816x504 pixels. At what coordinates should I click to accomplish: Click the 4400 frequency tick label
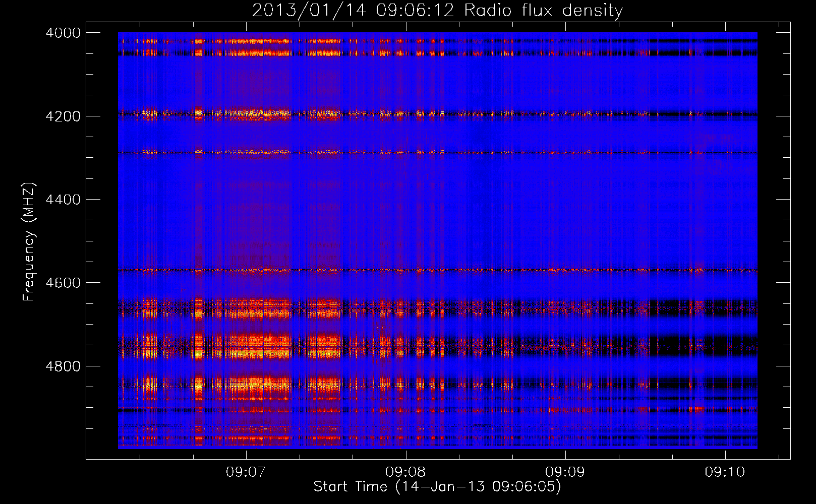pos(63,200)
